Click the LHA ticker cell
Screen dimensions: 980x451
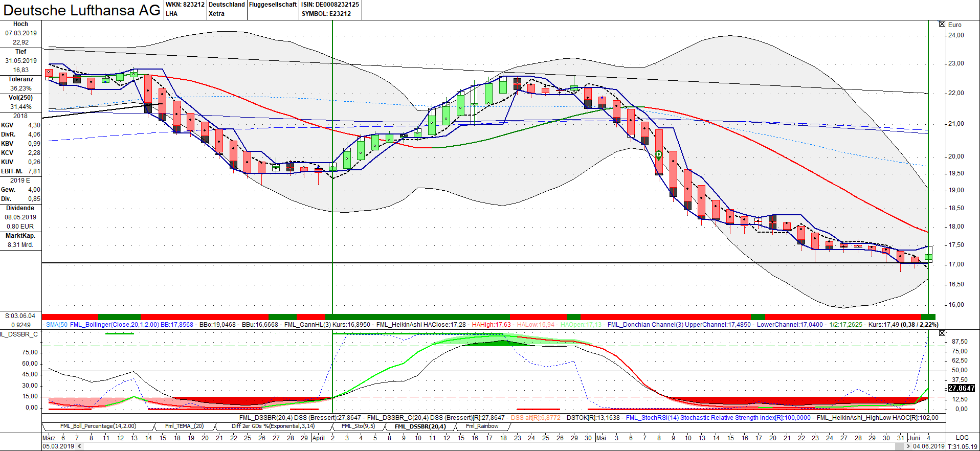[x=172, y=13]
